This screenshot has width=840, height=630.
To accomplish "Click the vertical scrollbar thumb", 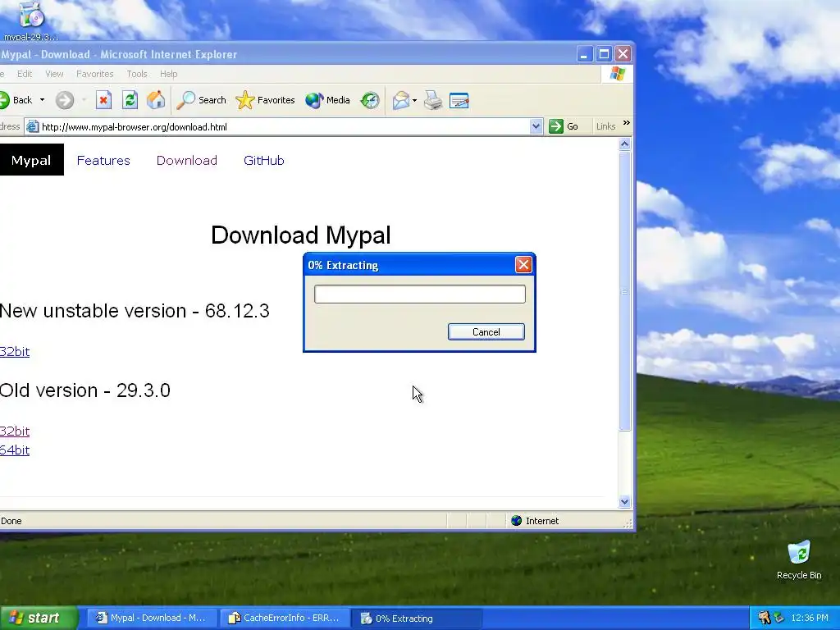I will pyautogui.click(x=624, y=291).
